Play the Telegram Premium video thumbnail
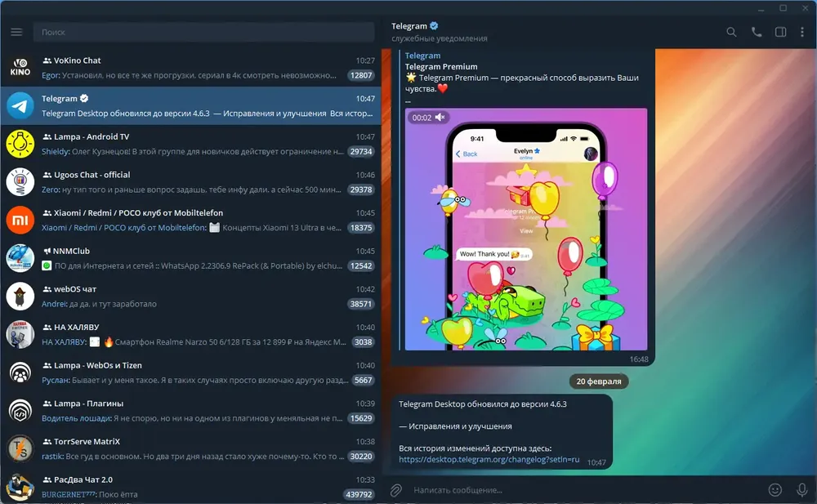Image resolution: width=817 pixels, height=504 pixels. click(526, 230)
